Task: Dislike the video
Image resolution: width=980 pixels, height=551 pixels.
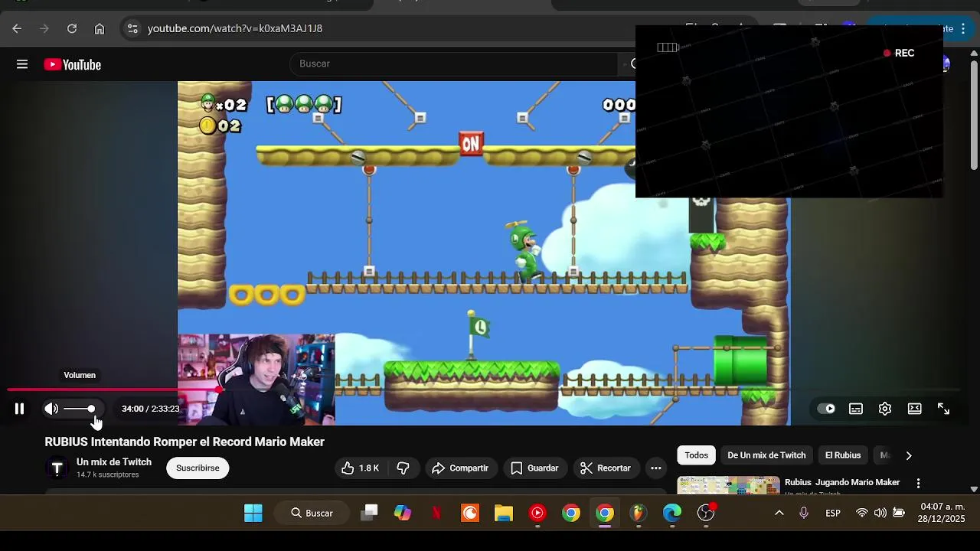Action: pyautogui.click(x=403, y=468)
